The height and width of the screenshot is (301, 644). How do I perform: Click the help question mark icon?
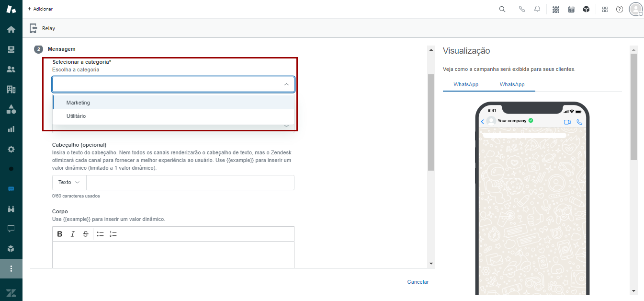point(620,9)
